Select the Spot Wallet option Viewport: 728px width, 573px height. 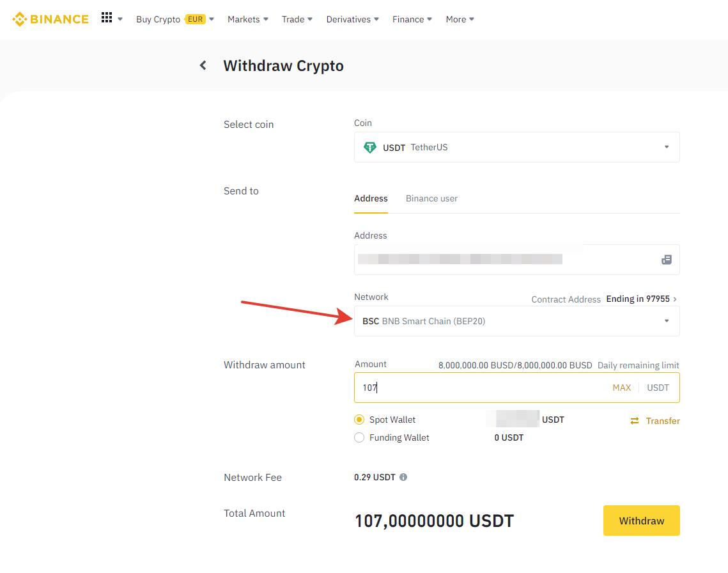tap(359, 420)
